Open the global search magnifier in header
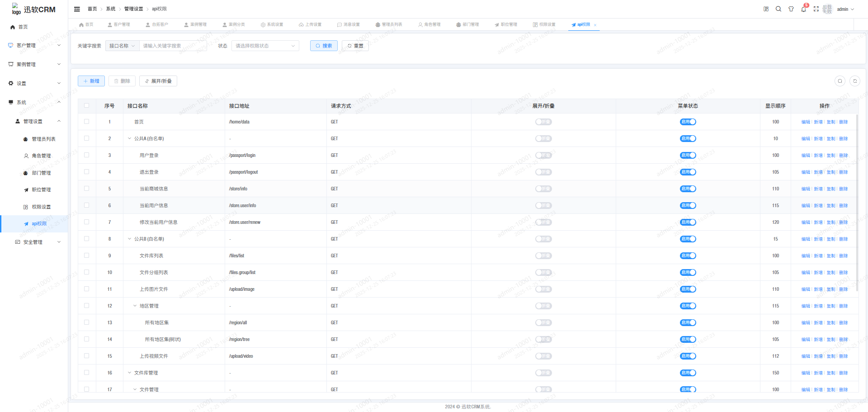The height and width of the screenshot is (412, 868). click(778, 9)
